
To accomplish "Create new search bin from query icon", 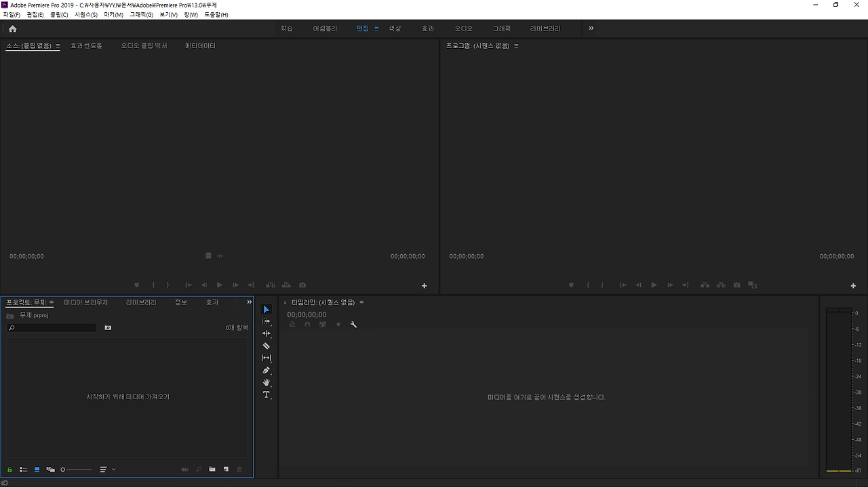I will (x=108, y=327).
